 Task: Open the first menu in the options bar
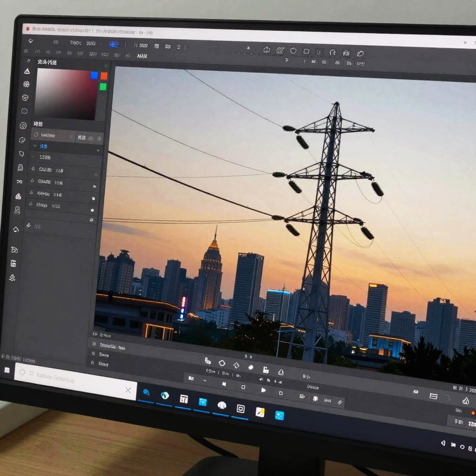click(x=75, y=43)
